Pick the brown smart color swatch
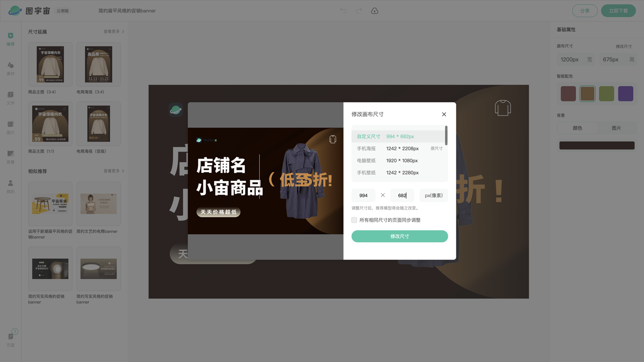The width and height of the screenshot is (644, 362). [x=587, y=94]
